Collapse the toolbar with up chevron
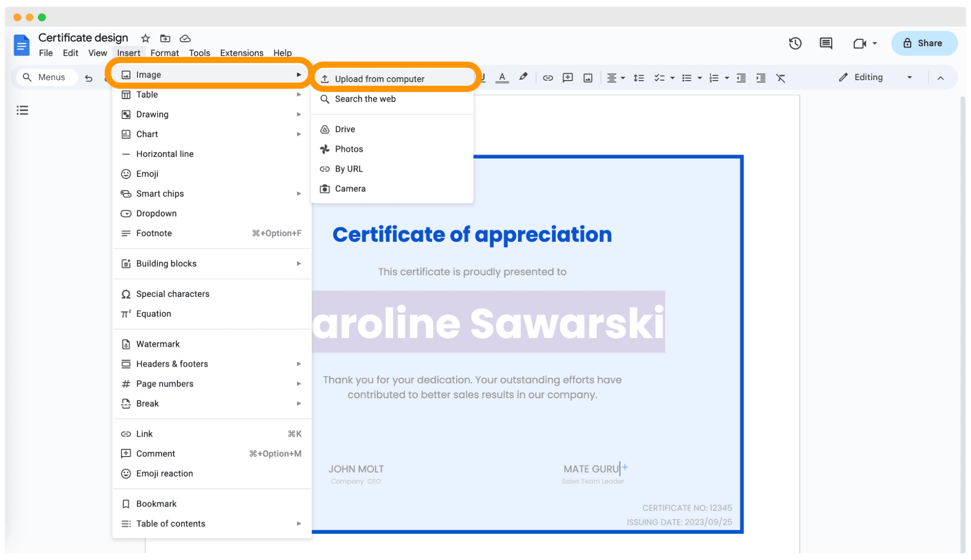This screenshot has height=560, width=971. (x=940, y=78)
